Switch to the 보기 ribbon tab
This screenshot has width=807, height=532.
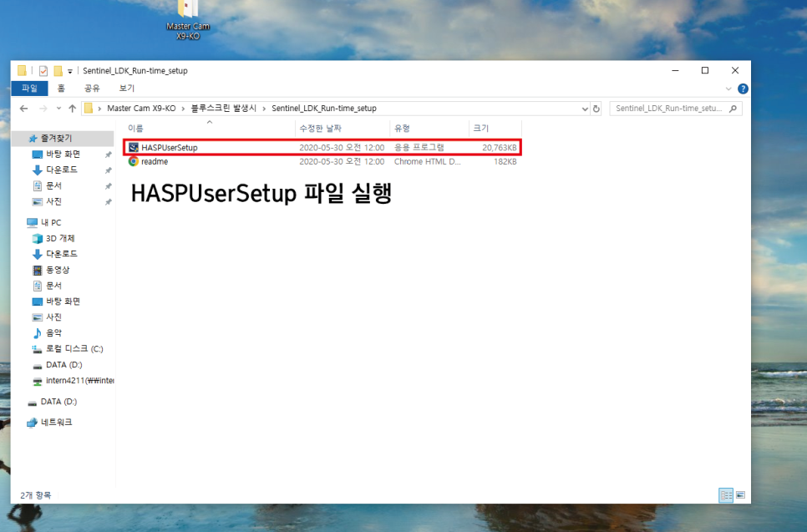coord(127,88)
